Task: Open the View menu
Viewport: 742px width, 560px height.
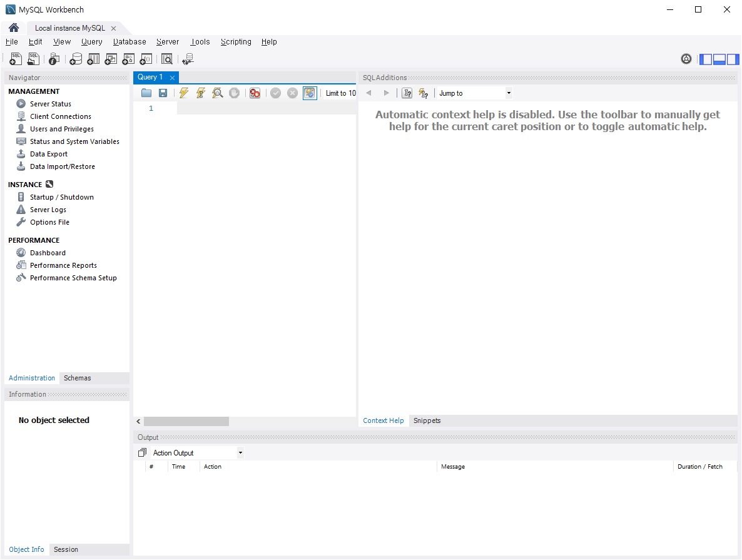Action: point(62,42)
